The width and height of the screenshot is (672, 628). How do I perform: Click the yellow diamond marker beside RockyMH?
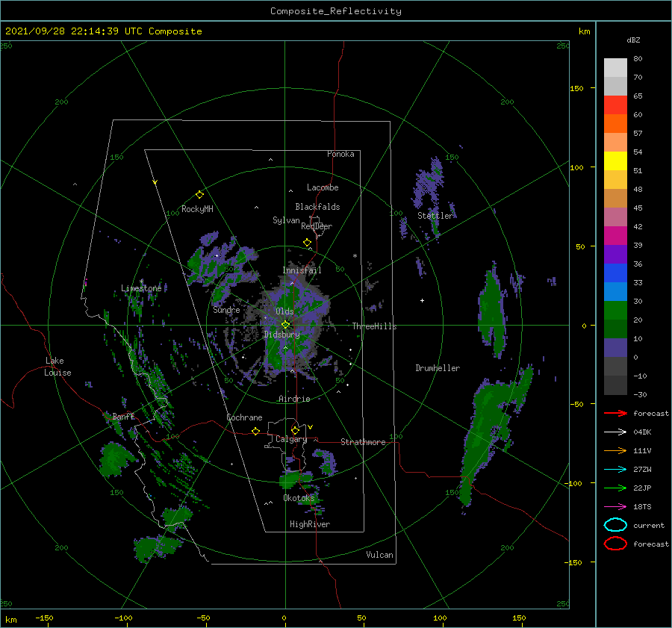point(199,195)
